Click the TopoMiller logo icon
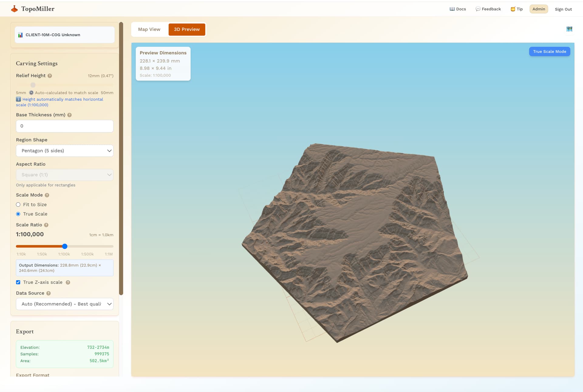583x392 pixels. point(14,9)
